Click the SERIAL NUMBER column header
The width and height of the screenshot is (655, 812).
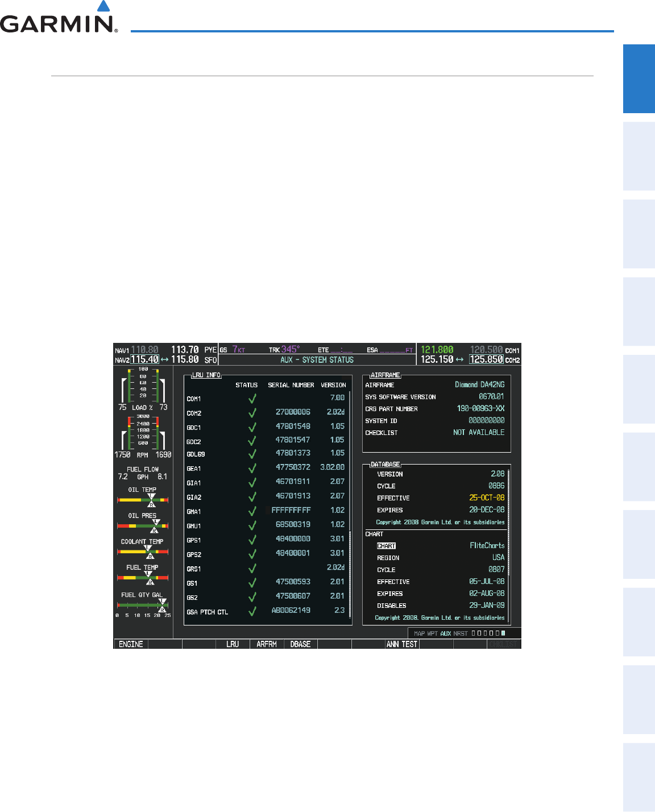pyautogui.click(x=291, y=386)
